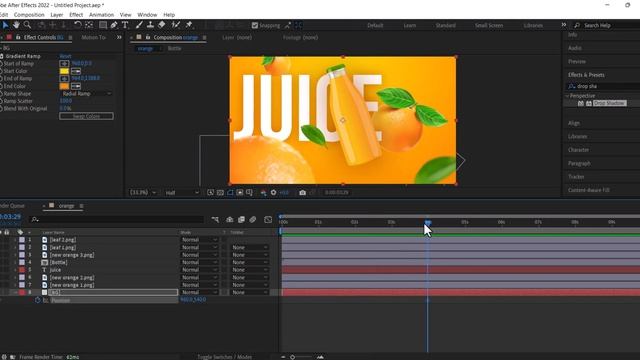
Task: Toggle shy layers hide icon in timeline
Action: pyautogui.click(x=230, y=220)
